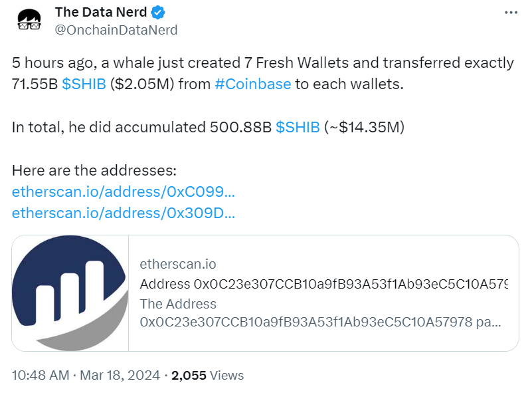The width and height of the screenshot is (532, 393).
Task: Click the $SHIB cashtag next to 71.55B
Action: pos(84,84)
